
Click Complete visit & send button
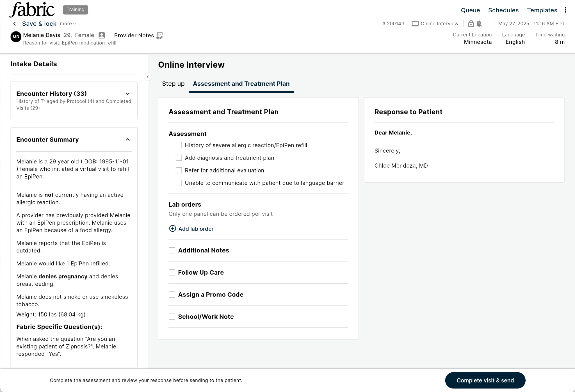click(485, 380)
